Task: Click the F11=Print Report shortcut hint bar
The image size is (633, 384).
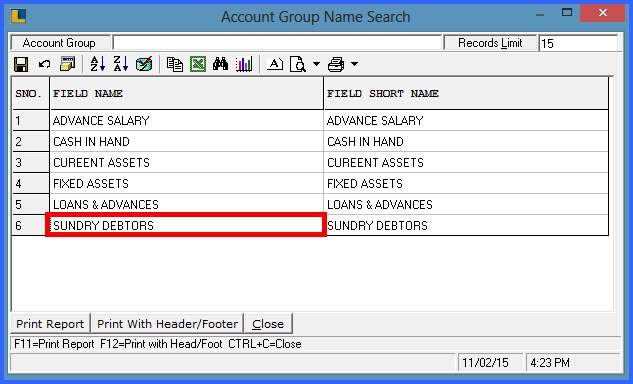Action: (315, 344)
